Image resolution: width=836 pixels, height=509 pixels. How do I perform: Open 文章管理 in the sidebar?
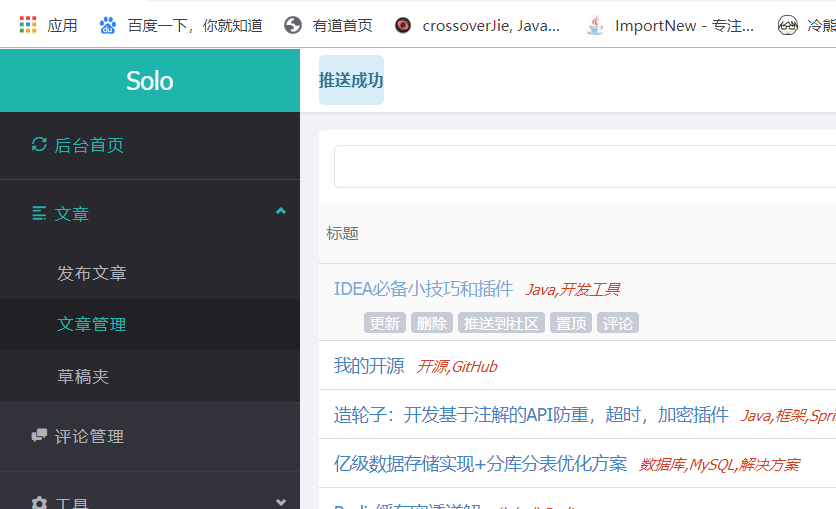click(x=92, y=324)
